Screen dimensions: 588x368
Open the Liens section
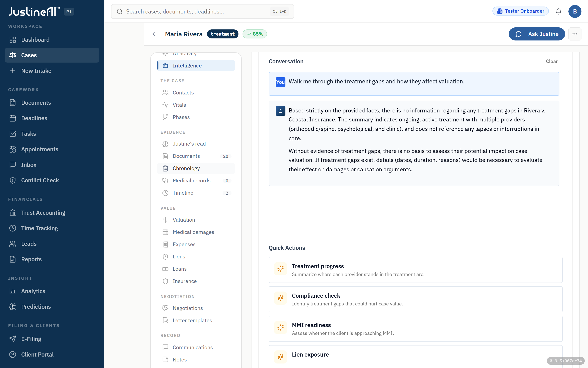coord(196,257)
